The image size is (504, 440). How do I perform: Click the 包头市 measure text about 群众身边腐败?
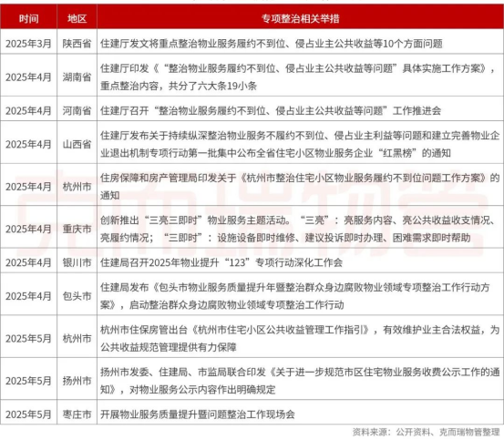(294, 296)
